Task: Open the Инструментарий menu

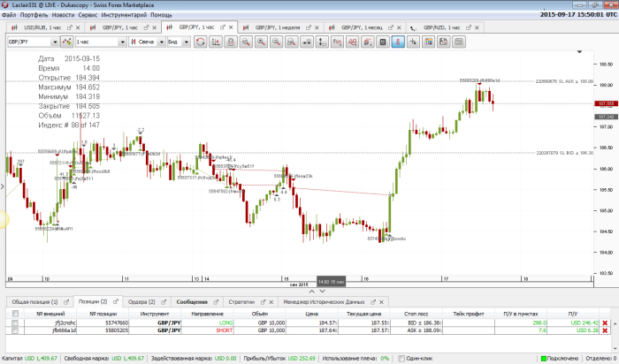Action: 124,15
